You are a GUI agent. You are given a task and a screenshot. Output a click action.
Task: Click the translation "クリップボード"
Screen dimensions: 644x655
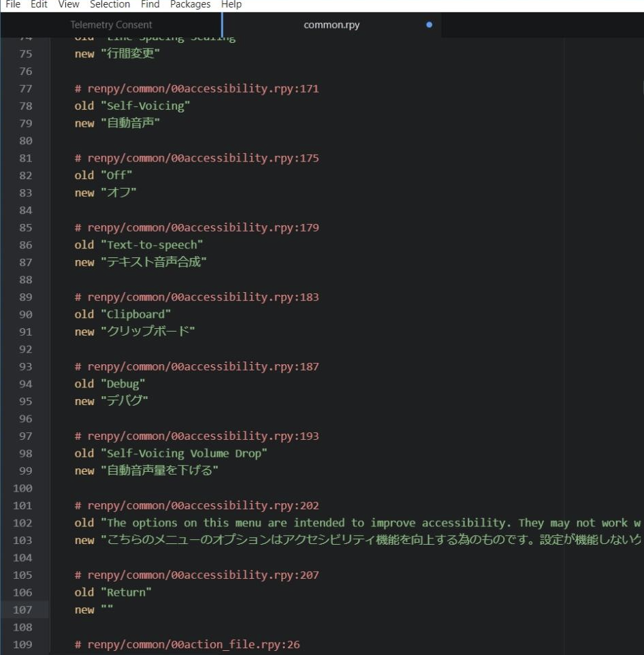click(x=148, y=332)
